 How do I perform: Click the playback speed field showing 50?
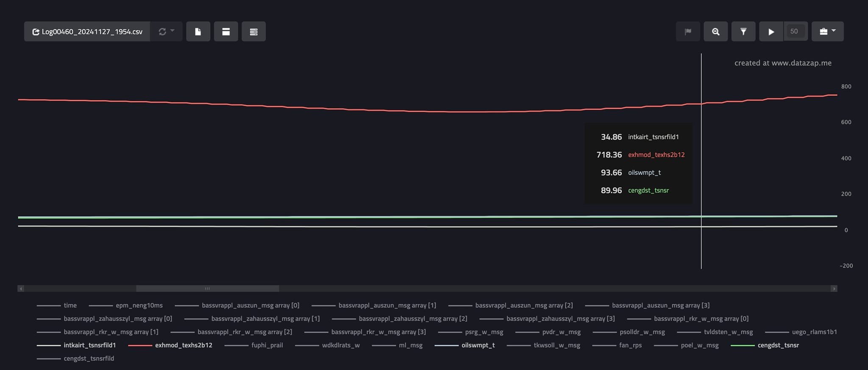click(x=794, y=31)
